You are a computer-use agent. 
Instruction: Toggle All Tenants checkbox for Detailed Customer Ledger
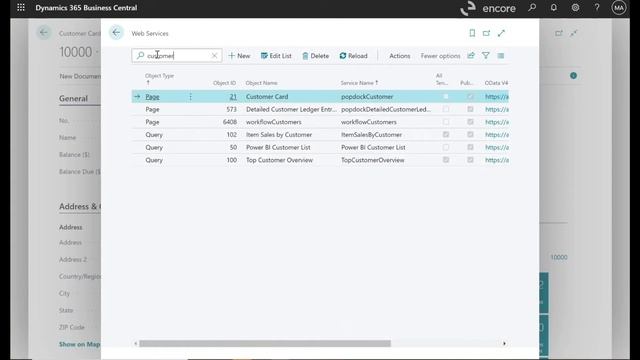coord(446,109)
